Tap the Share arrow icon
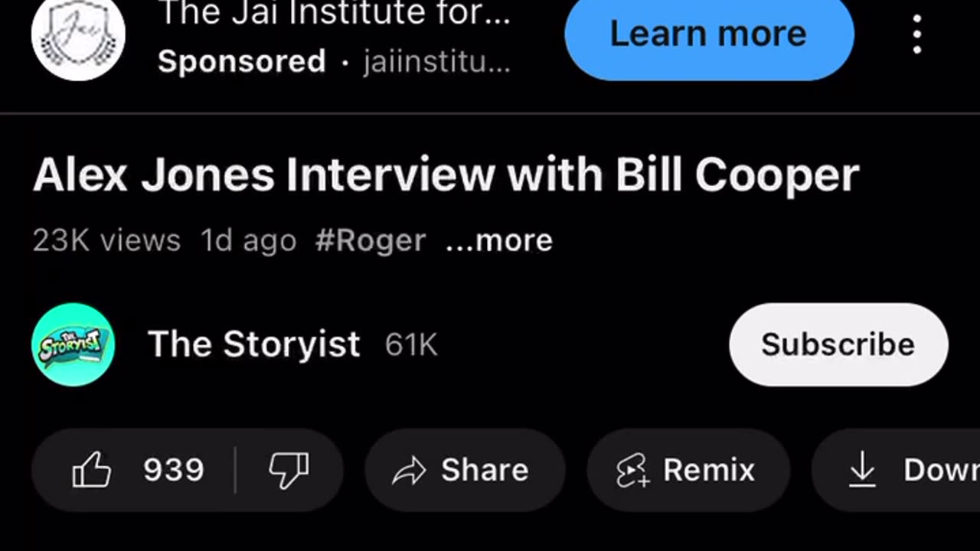This screenshot has width=980, height=551. (408, 471)
